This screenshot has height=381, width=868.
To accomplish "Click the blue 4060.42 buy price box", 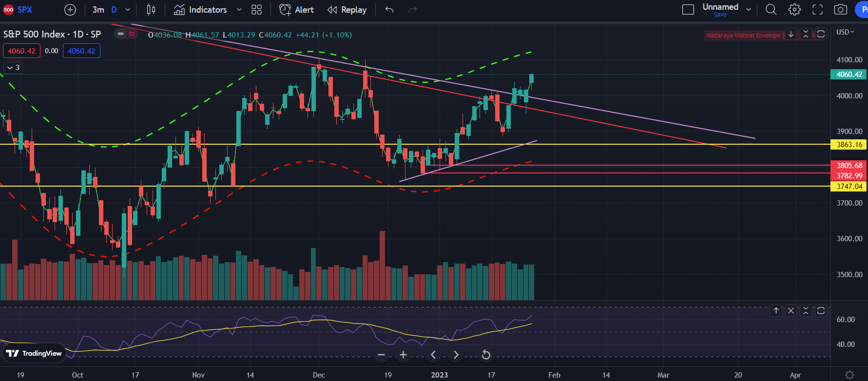I will (81, 51).
